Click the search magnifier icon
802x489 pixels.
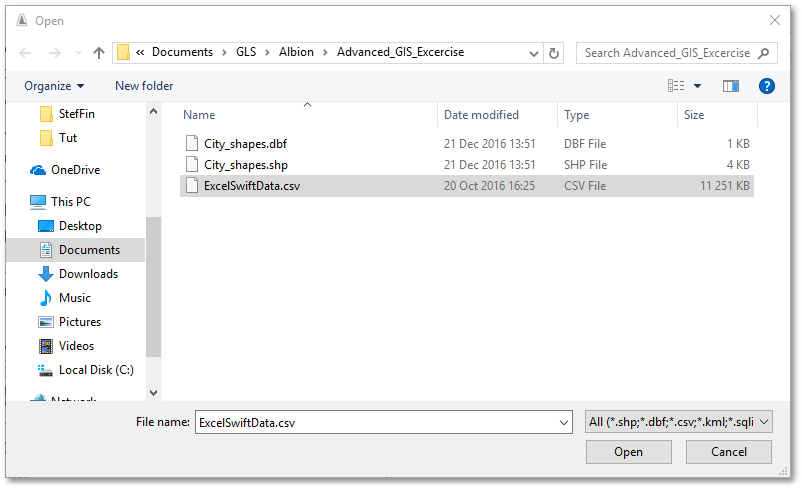pyautogui.click(x=763, y=53)
